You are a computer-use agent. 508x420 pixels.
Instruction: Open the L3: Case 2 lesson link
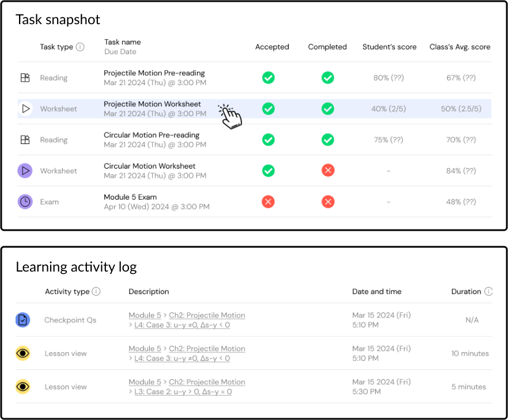tap(183, 392)
